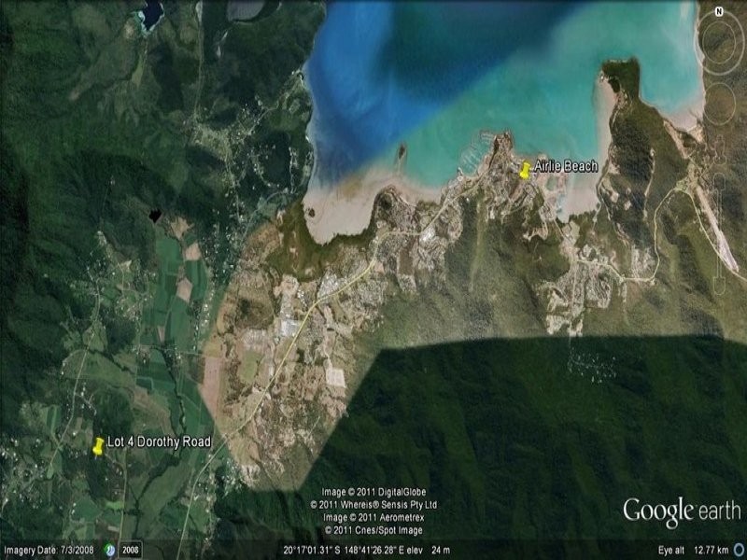Click the North compass indicator
The image size is (747, 560).
719,11
